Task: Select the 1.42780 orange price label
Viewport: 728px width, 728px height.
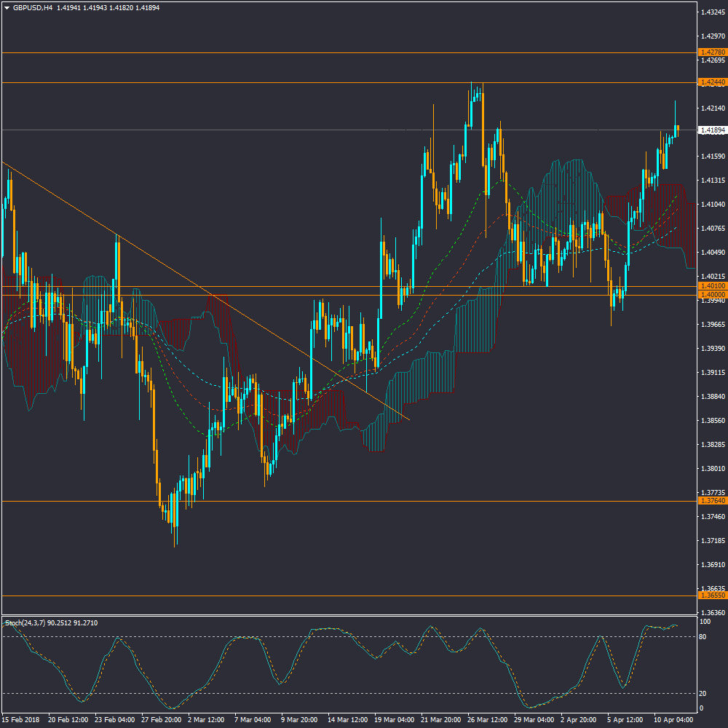Action: [711, 52]
